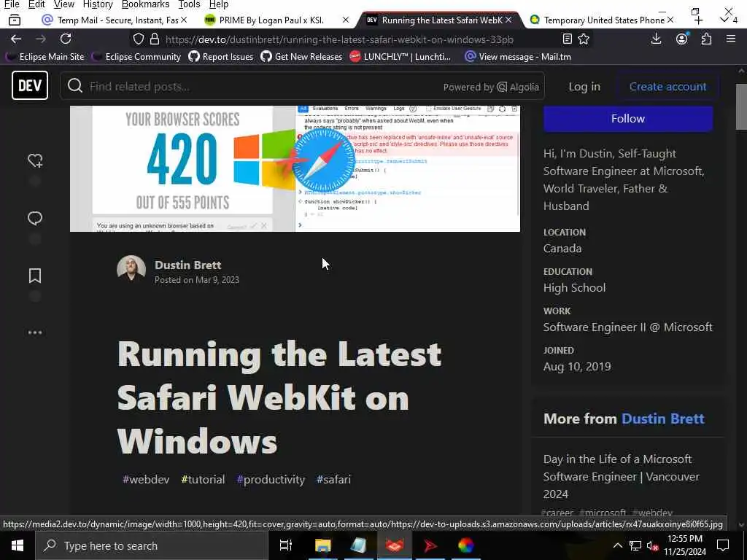
Task: Open File Explorer from the taskbar
Action: (x=322, y=545)
